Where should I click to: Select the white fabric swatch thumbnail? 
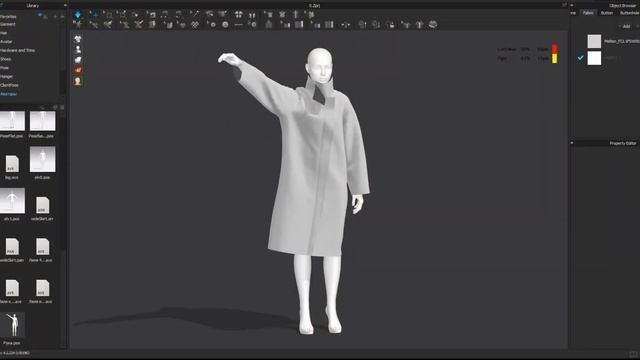point(594,58)
